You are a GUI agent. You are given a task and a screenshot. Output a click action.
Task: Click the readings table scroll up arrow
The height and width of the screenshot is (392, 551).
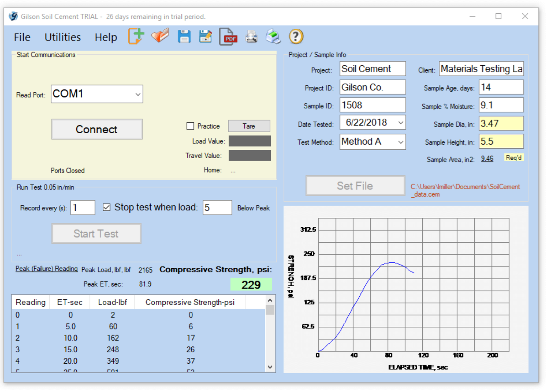coord(270,300)
